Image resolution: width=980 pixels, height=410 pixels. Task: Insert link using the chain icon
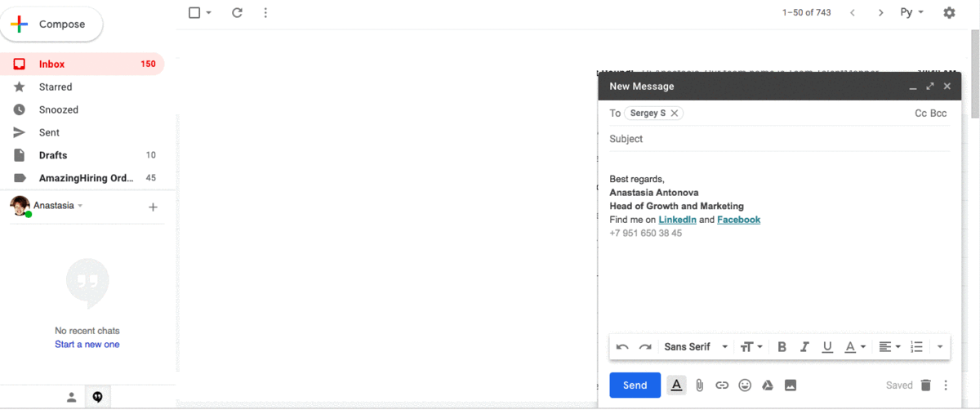722,385
